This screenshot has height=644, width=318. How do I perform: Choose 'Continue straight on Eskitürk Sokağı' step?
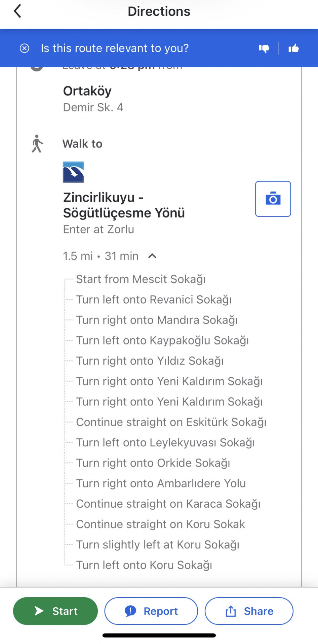[171, 422]
